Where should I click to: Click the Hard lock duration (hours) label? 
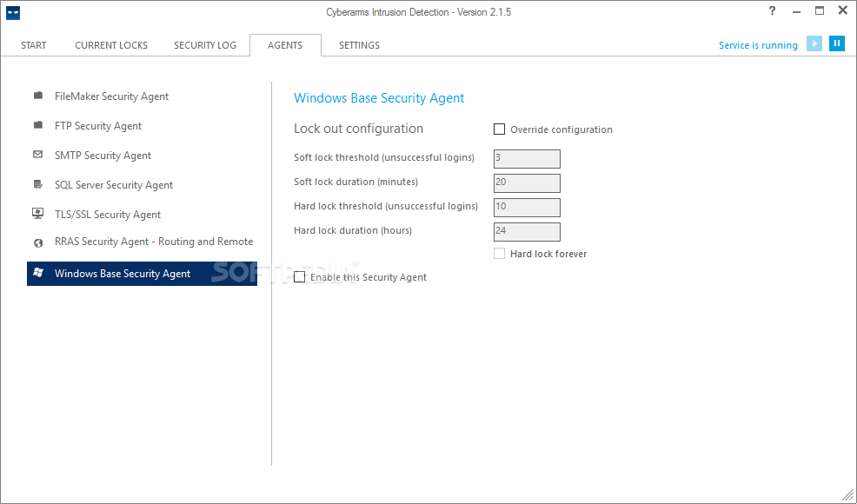353,230
